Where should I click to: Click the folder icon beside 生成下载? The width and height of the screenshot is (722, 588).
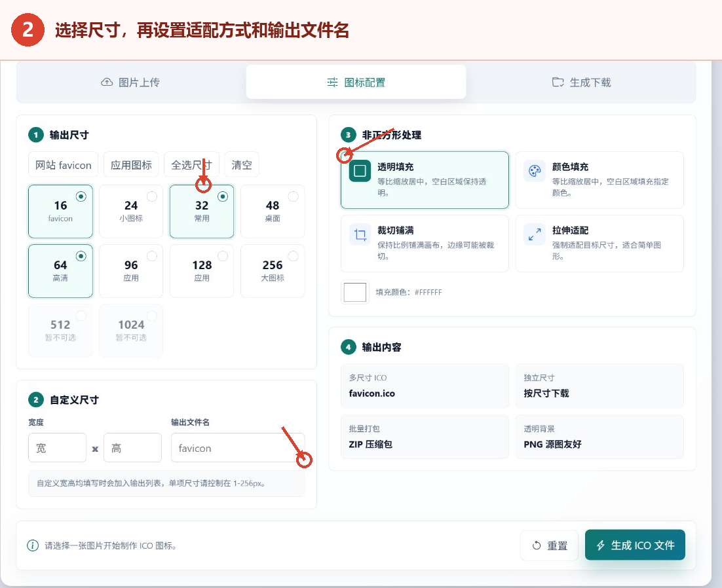click(558, 83)
